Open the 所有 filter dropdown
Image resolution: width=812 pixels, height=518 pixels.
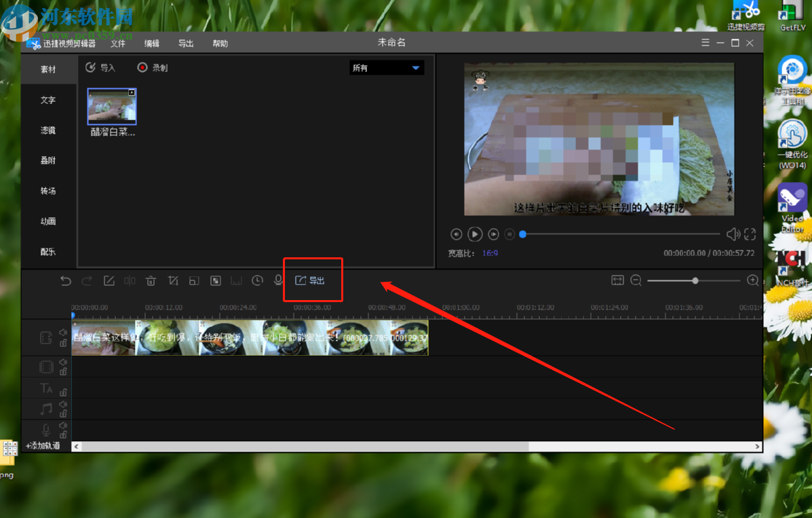(387, 68)
